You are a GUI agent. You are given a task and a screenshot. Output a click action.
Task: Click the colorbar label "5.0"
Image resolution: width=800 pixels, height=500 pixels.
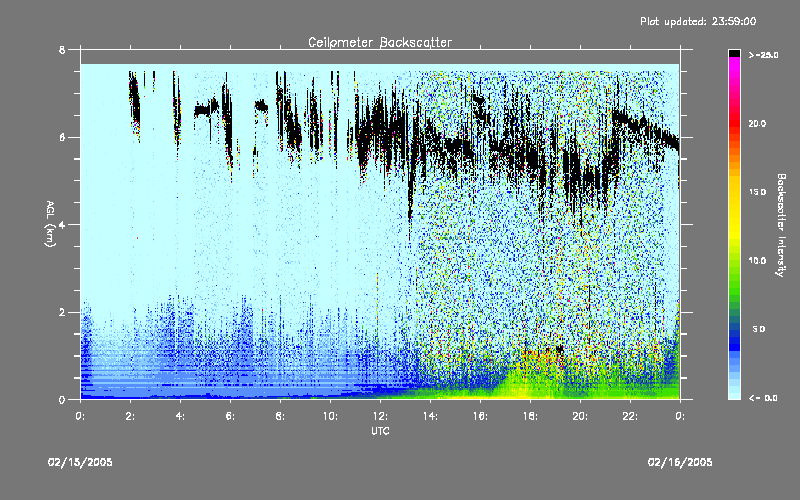pos(759,329)
